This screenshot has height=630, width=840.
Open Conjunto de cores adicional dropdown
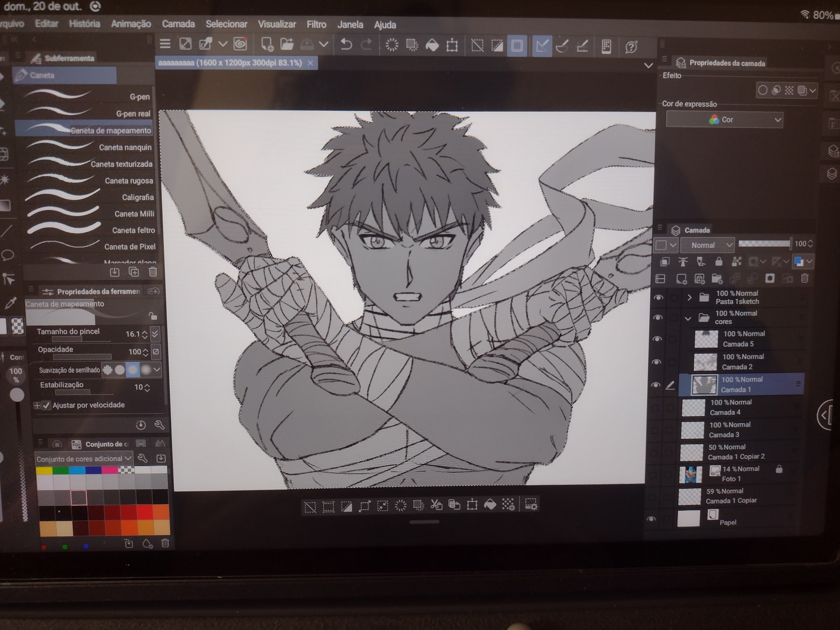click(84, 459)
